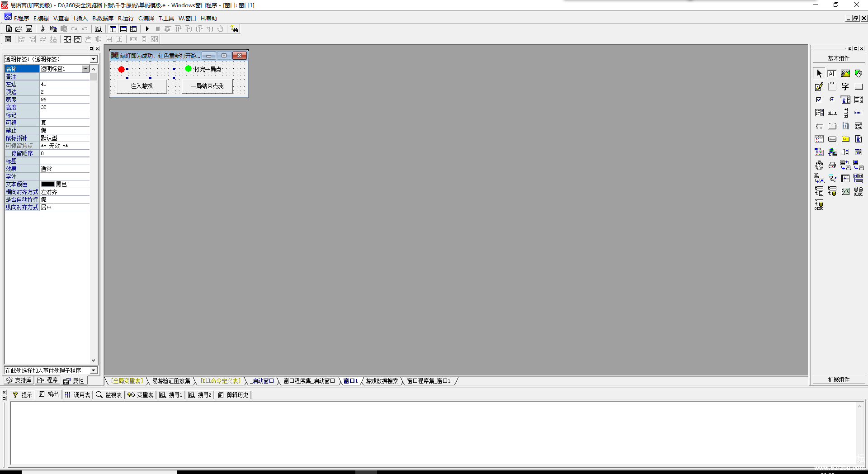The width and height of the screenshot is (868, 474).
Task: Click the 可视 property value 真
Action: point(64,123)
